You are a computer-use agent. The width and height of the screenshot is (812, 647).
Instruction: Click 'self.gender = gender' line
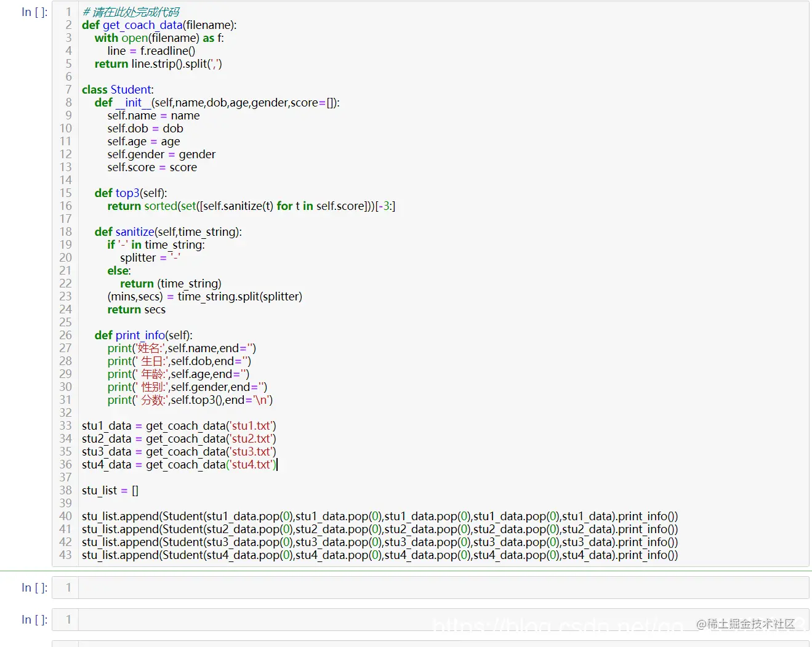(161, 154)
